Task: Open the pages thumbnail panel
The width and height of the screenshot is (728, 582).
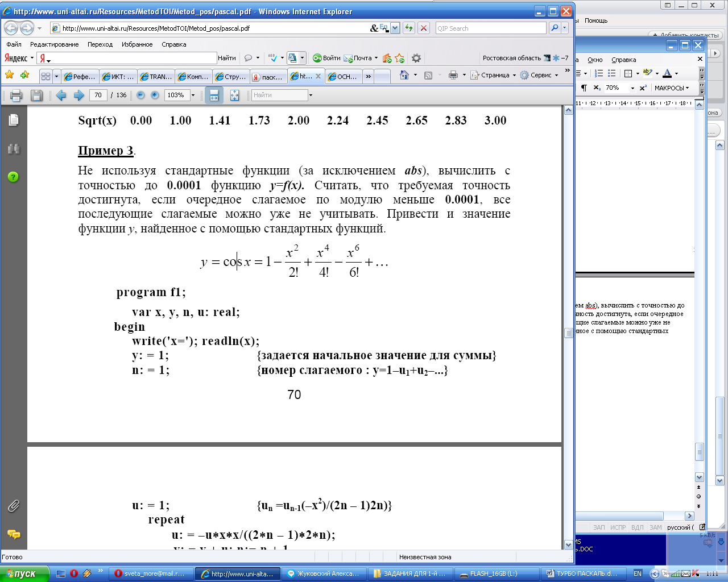Action: click(14, 120)
